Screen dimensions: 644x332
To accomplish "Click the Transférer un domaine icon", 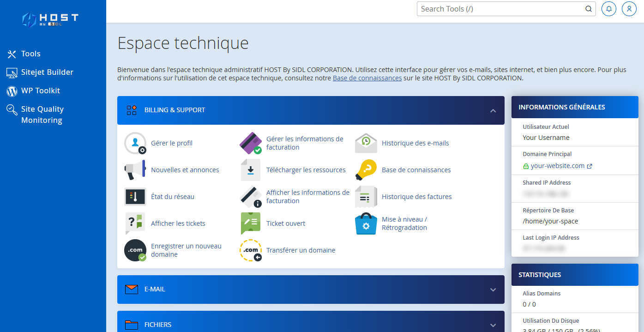I will click(x=251, y=250).
